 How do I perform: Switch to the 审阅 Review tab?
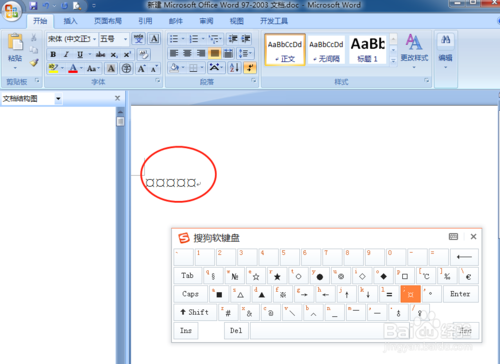[x=206, y=21]
